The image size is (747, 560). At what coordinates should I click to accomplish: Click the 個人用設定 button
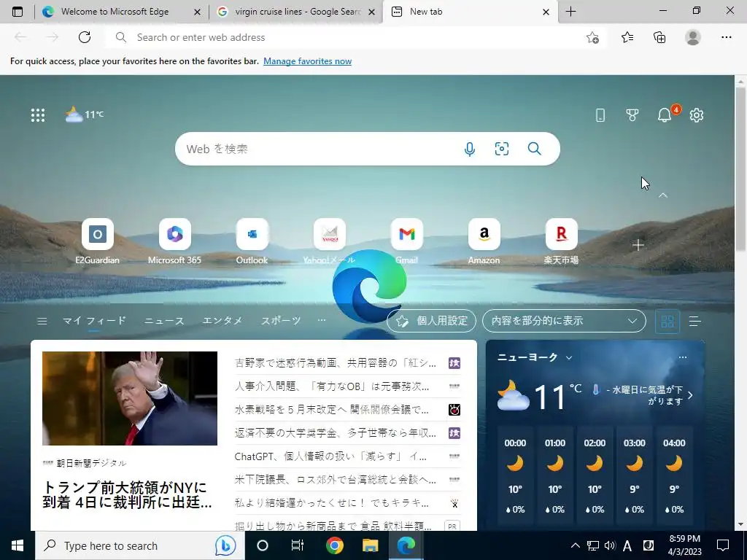[432, 321]
